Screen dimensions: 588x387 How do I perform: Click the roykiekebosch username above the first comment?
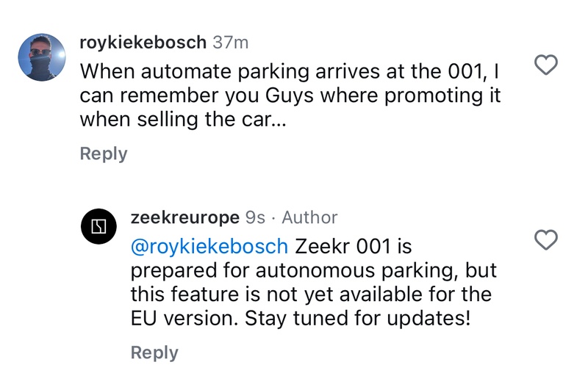tap(143, 43)
